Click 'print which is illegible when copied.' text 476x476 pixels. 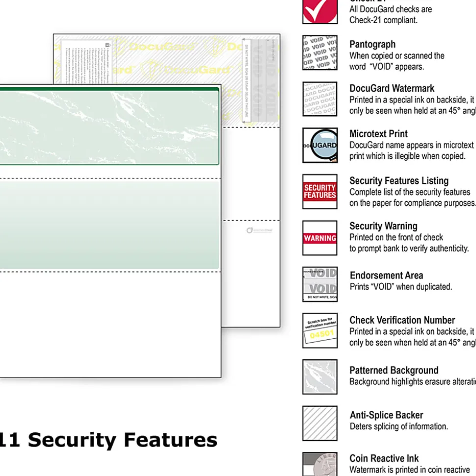coord(407,156)
